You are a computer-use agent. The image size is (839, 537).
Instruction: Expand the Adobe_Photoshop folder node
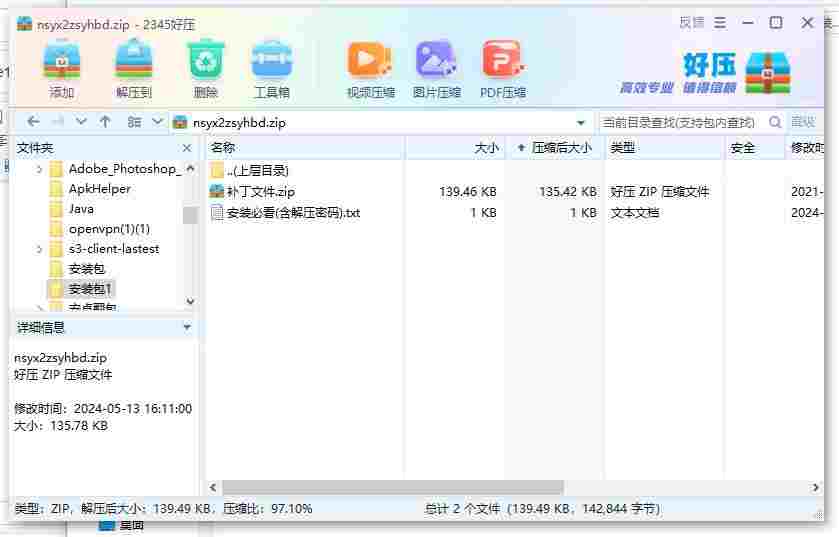(x=39, y=170)
